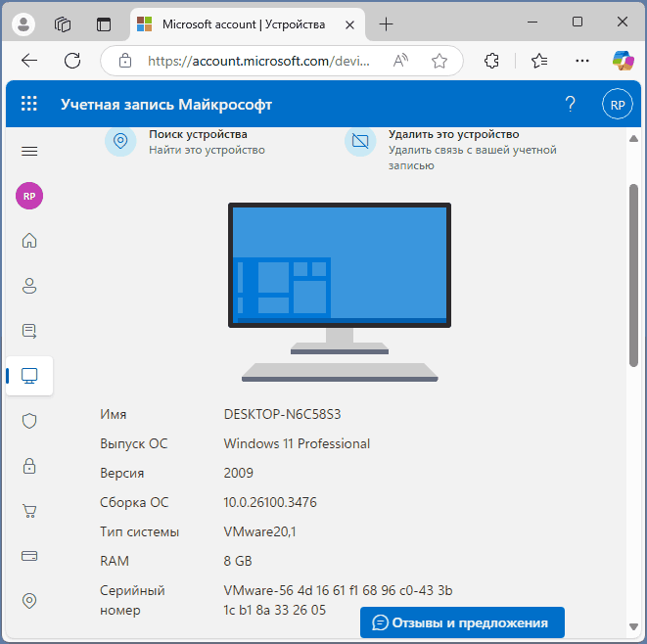This screenshot has height=644, width=647.
Task: Open the tab actions menu icon
Action: (104, 24)
